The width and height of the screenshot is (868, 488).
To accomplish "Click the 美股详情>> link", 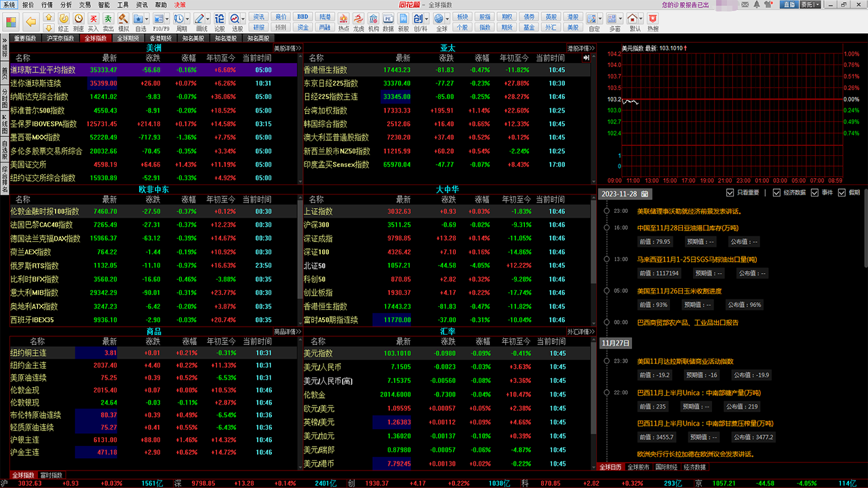I will [285, 48].
